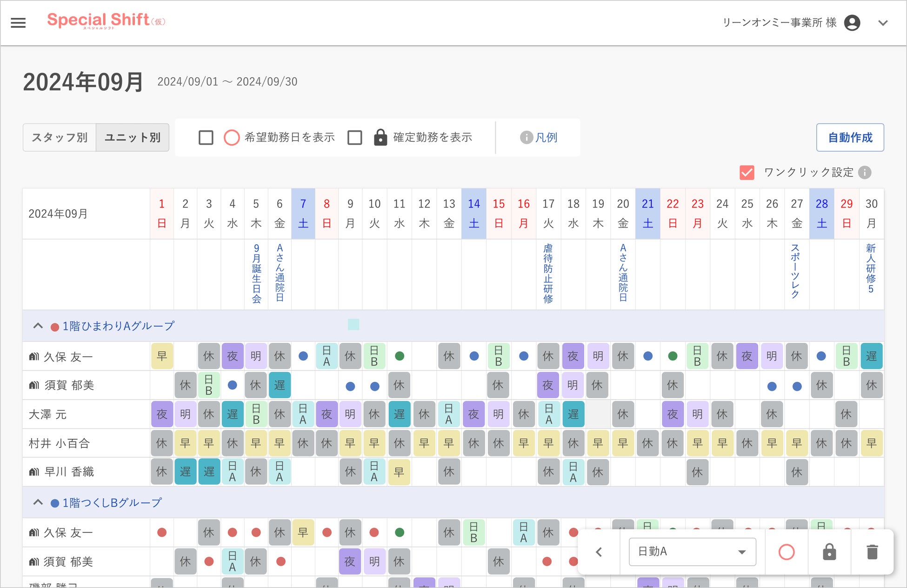Click the light teal color square in group header
The image size is (907, 588).
353,325
